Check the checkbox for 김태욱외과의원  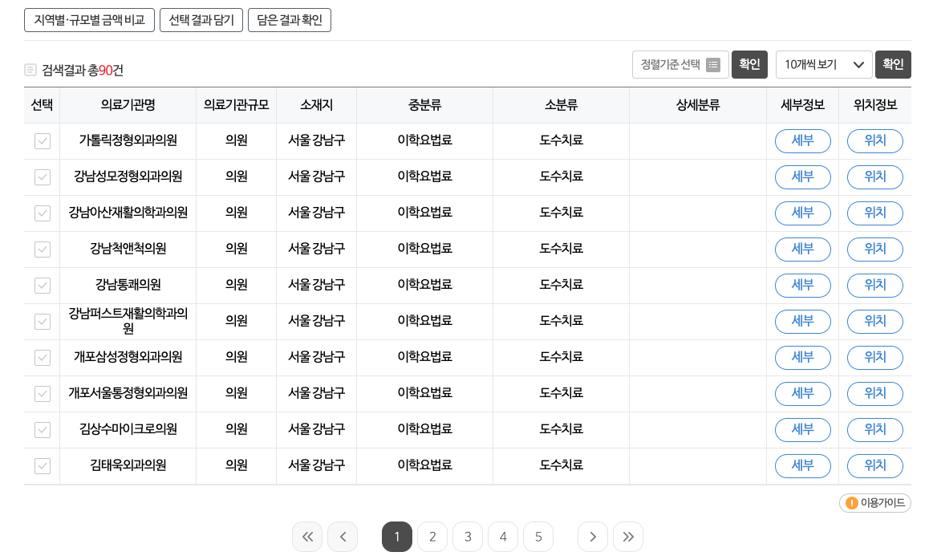point(42,466)
